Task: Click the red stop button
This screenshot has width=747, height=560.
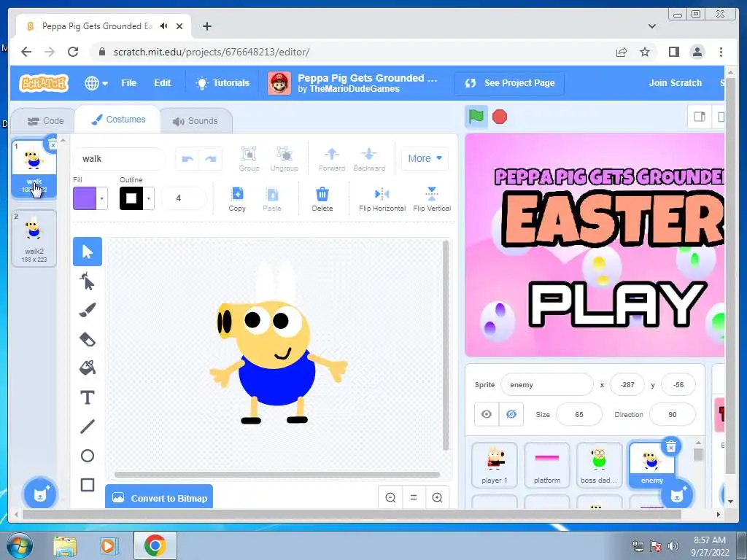Action: tap(499, 117)
